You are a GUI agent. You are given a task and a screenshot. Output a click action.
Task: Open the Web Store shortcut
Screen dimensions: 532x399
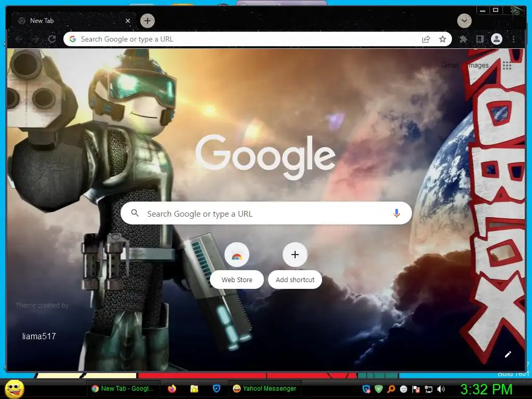[237, 265]
